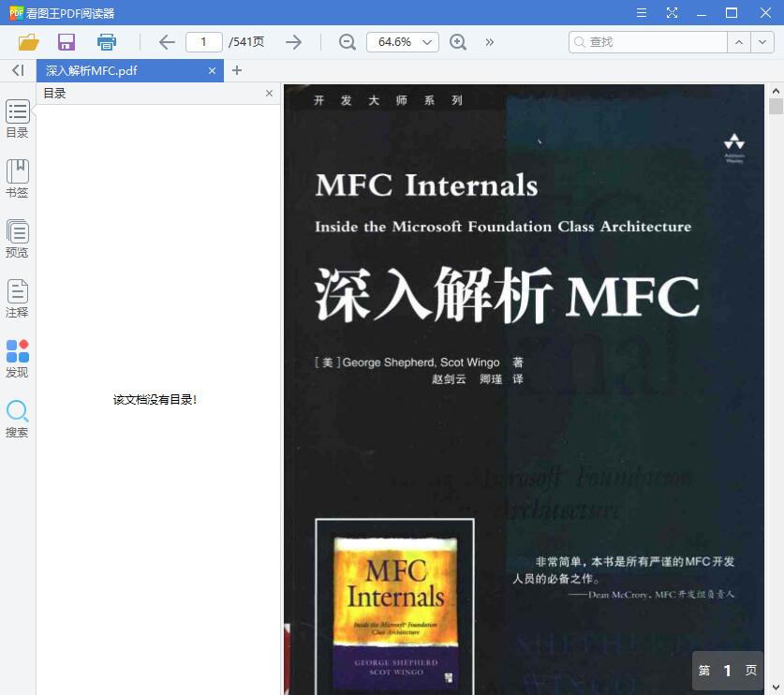Print the document via the printer icon
The image size is (784, 695).
(107, 42)
